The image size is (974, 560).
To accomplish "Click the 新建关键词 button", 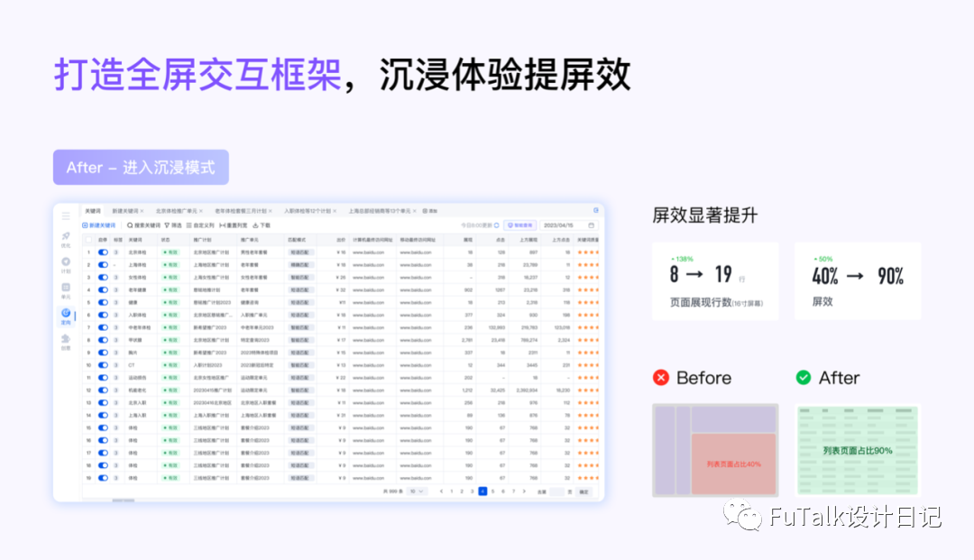I will tap(99, 225).
